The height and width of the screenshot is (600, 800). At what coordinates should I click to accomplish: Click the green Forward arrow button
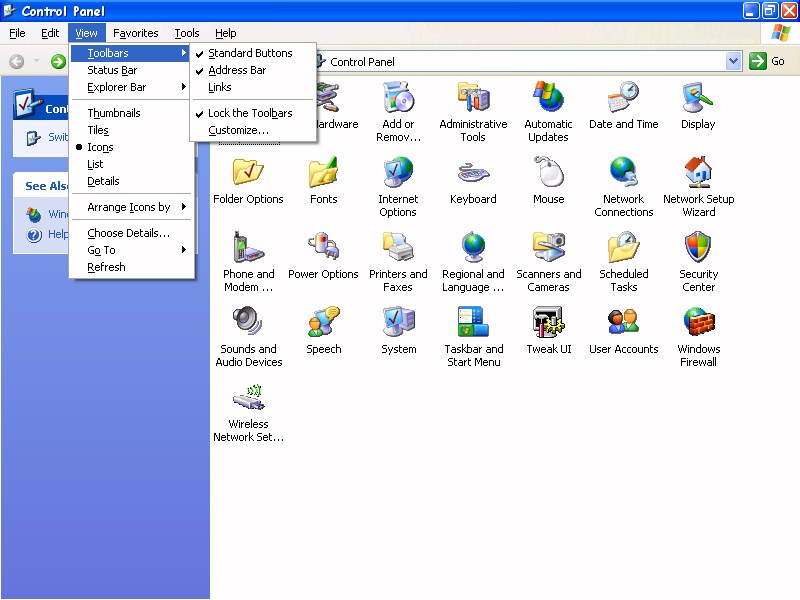click(58, 62)
